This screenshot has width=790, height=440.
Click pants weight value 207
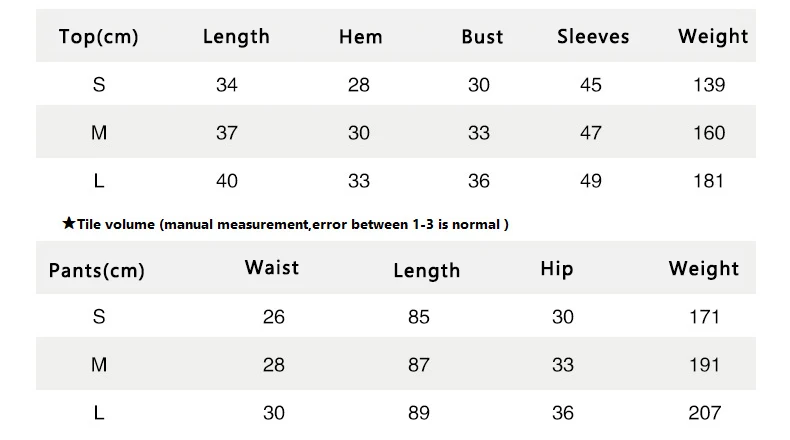[x=704, y=413]
